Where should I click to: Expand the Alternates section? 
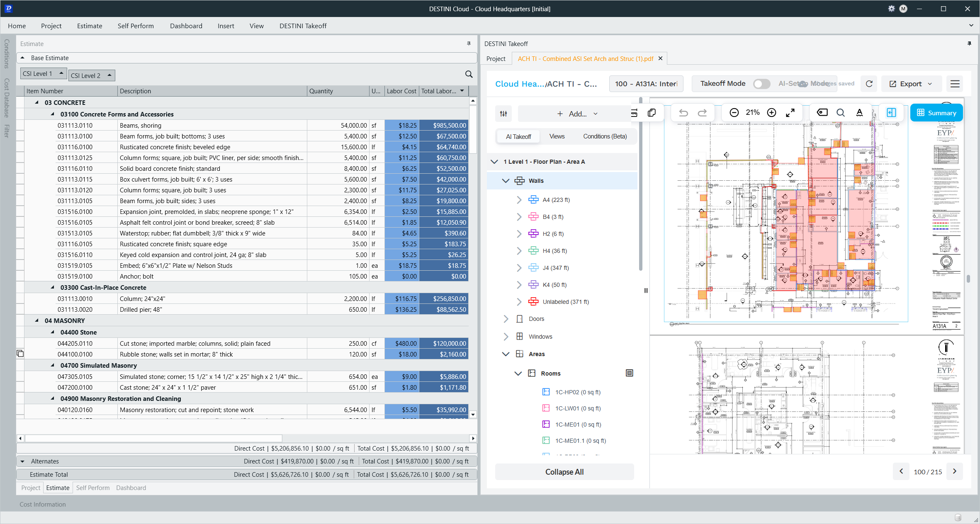pyautogui.click(x=22, y=461)
